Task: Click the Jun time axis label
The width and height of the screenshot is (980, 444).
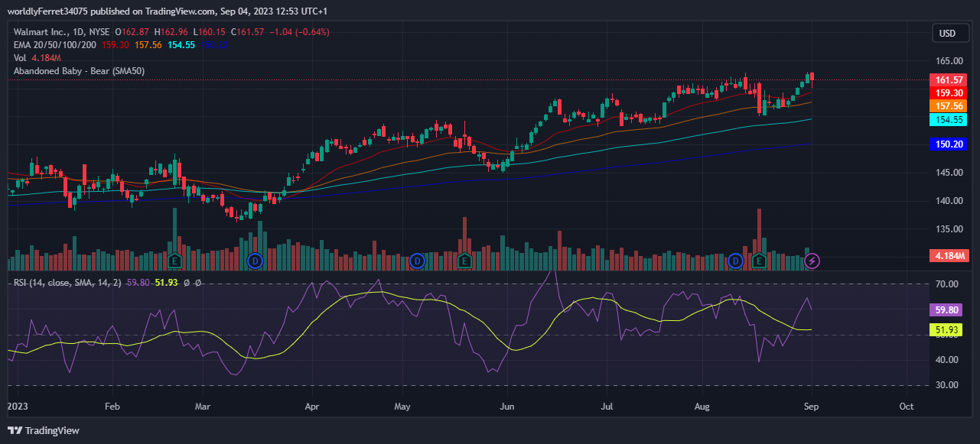Action: tap(506, 407)
